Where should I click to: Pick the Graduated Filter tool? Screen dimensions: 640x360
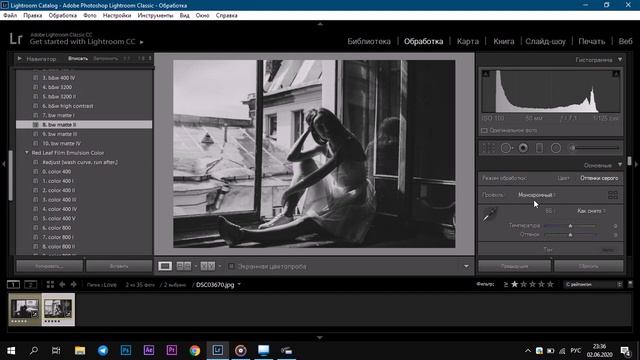point(539,148)
